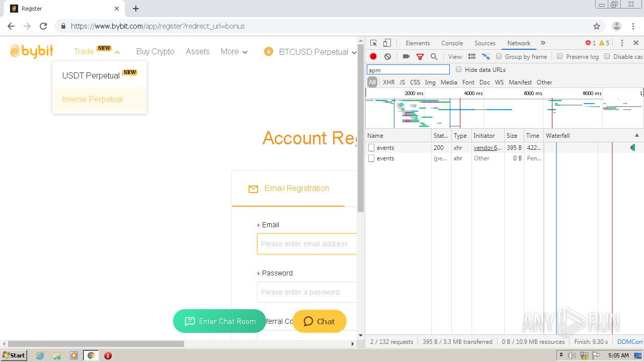This screenshot has height=362, width=644.
Task: Click Chrome icon in taskbar
Action: click(x=91, y=355)
